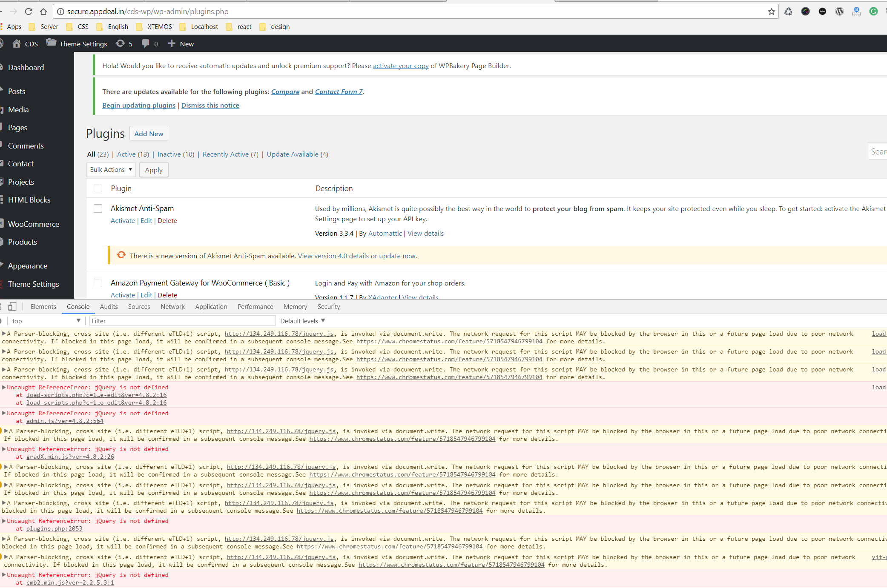The image size is (887, 588).
Task: Check the select-all Plugin checkbox
Action: point(98,188)
